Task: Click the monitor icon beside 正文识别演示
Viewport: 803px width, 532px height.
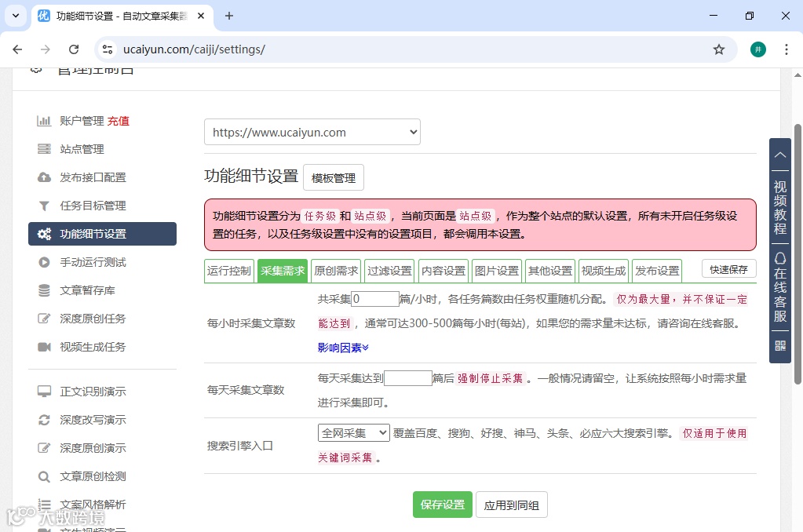Action: (44, 392)
